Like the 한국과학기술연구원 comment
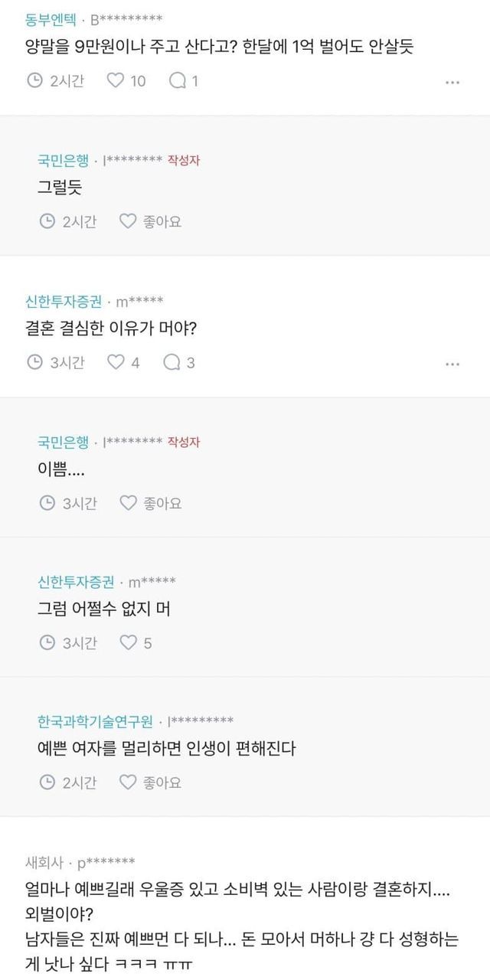This screenshot has width=490, height=980. click(x=128, y=782)
